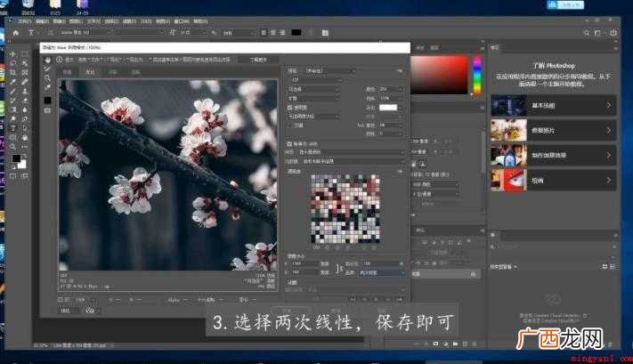
Task: Select the Rectangular Marquee tool
Action: tap(25, 53)
